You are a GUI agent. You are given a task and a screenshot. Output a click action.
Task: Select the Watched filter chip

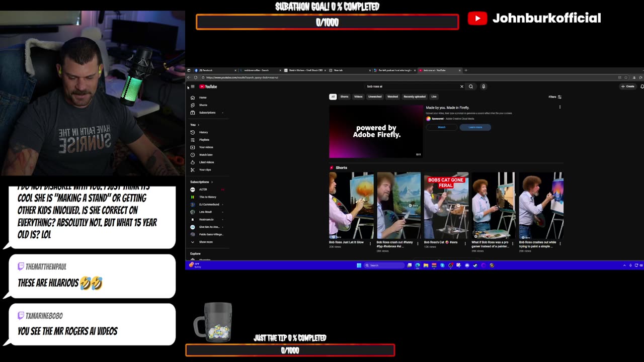[392, 97]
